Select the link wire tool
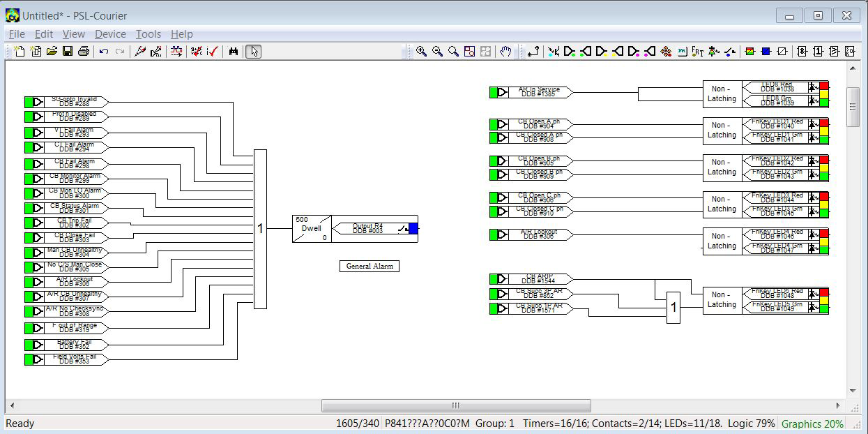This screenshot has width=868, height=434. point(533,51)
